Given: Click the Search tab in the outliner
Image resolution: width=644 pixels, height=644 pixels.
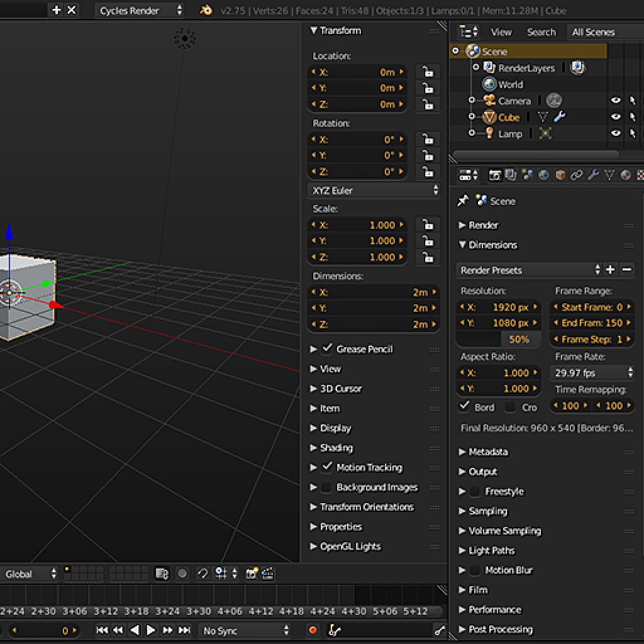Looking at the screenshot, I should click(x=541, y=31).
